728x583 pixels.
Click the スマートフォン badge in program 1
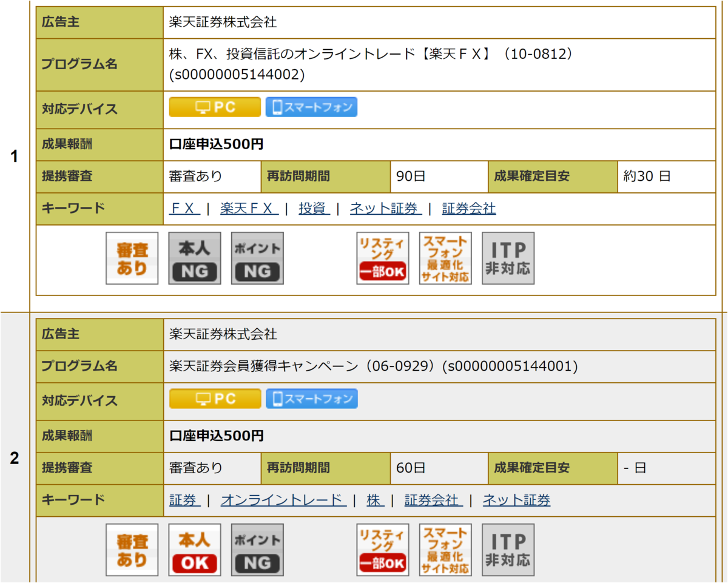[x=311, y=107]
